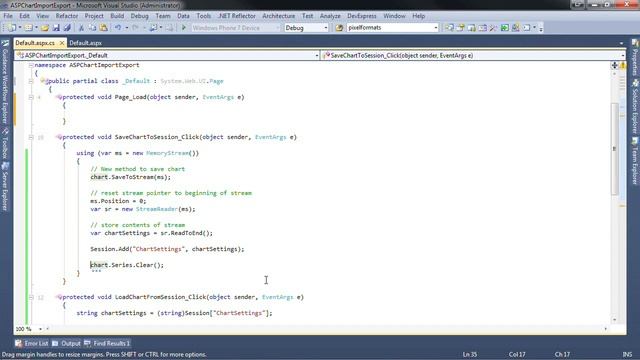Click the "ms.Position = 0;" code line
The height and width of the screenshot is (360, 640).
point(118,201)
